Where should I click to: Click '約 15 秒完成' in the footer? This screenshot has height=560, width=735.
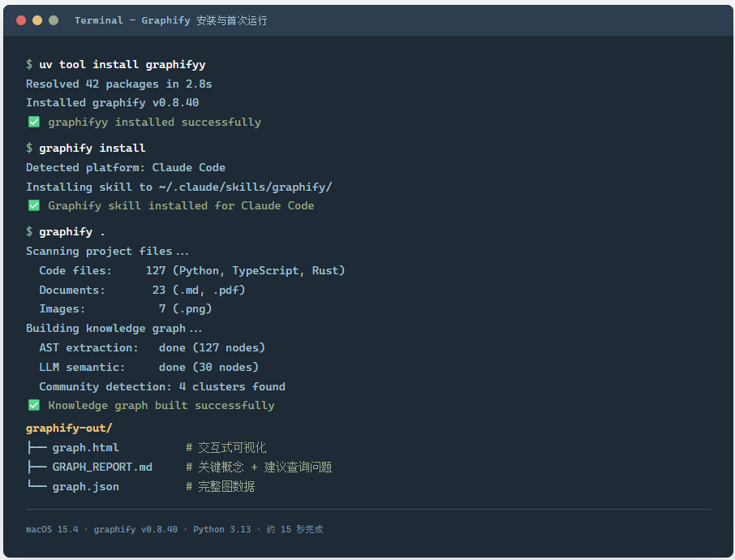tap(294, 529)
